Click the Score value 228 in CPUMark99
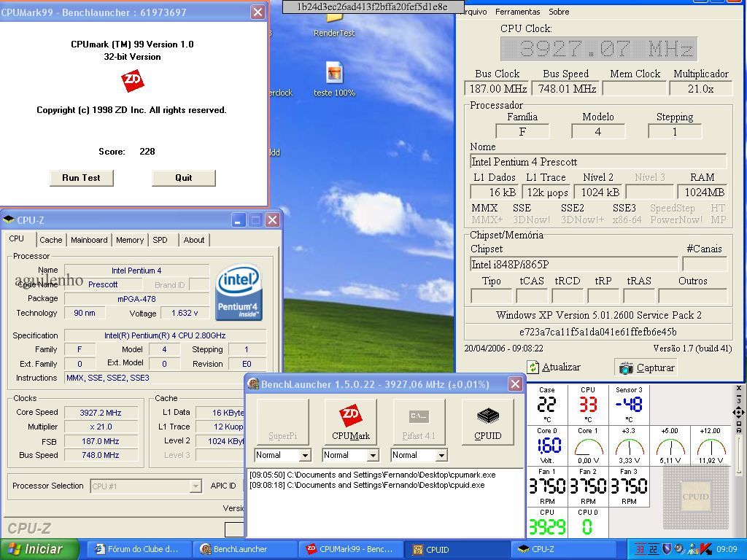 147,152
